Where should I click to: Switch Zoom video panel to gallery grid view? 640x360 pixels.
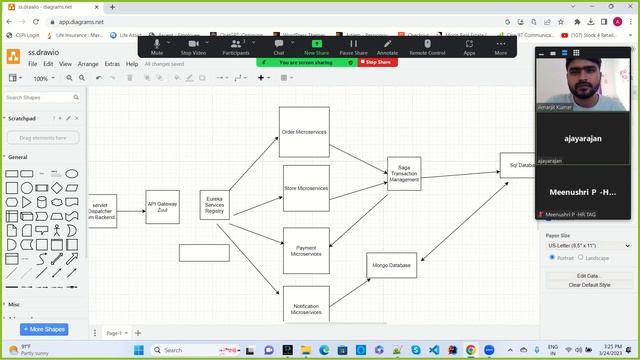pyautogui.click(x=576, y=53)
